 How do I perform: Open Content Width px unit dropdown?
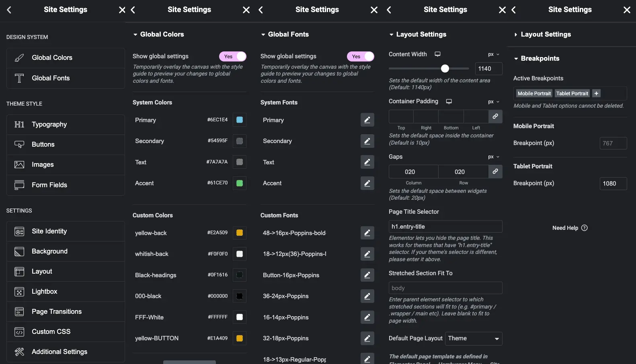click(x=494, y=54)
